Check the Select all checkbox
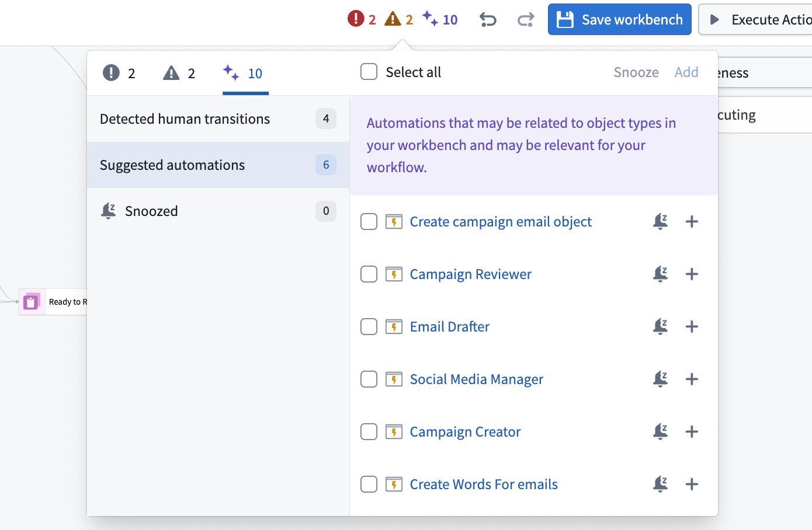This screenshot has width=812, height=530. click(369, 72)
